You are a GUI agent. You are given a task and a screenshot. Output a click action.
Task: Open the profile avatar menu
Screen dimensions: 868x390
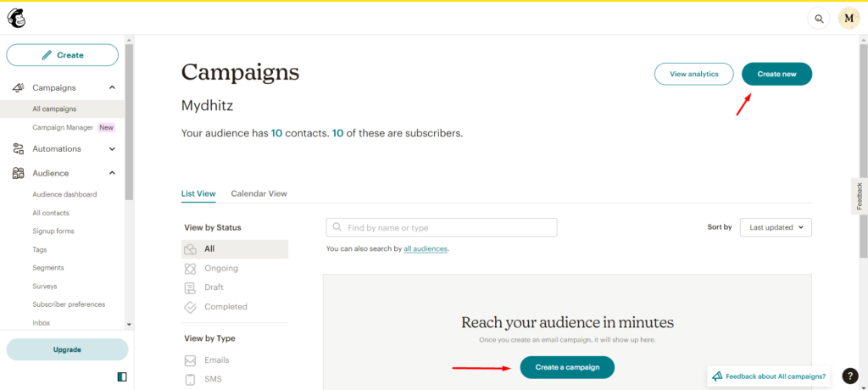pos(849,18)
